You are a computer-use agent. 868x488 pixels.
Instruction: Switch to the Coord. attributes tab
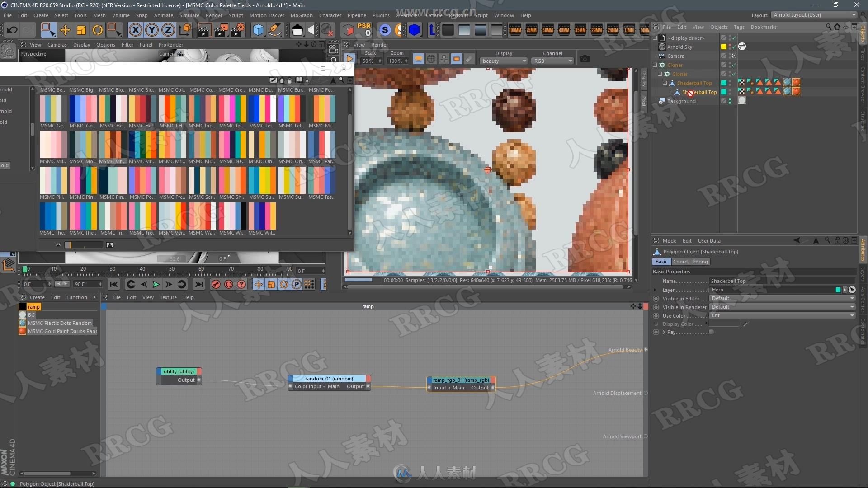[680, 262]
